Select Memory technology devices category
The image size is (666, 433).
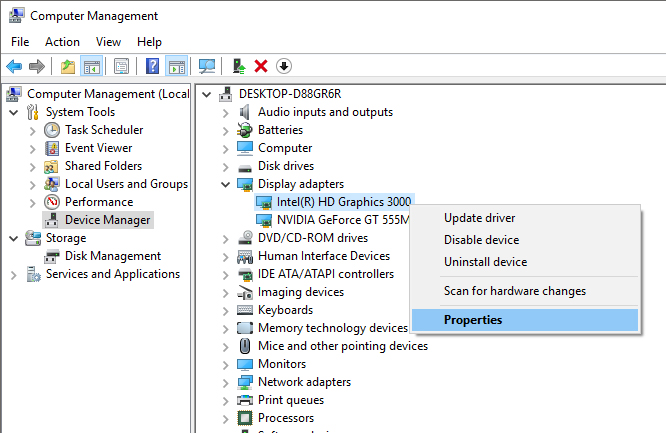coord(333,328)
